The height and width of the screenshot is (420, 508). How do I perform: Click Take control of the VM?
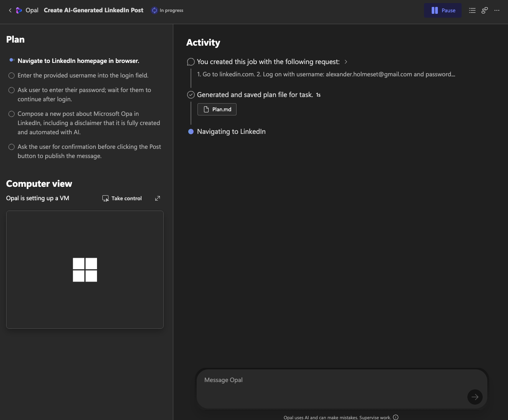122,198
